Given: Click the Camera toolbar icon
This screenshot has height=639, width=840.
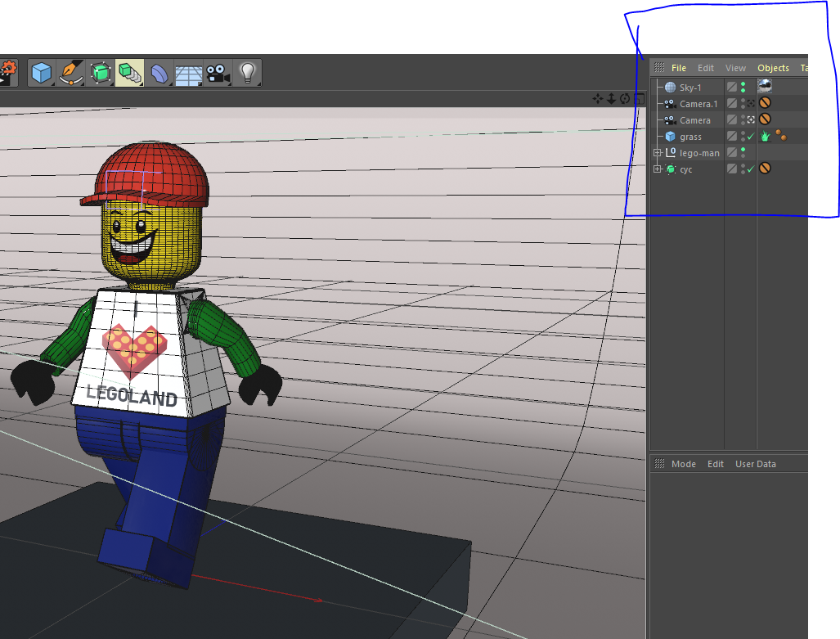Looking at the screenshot, I should [217, 74].
